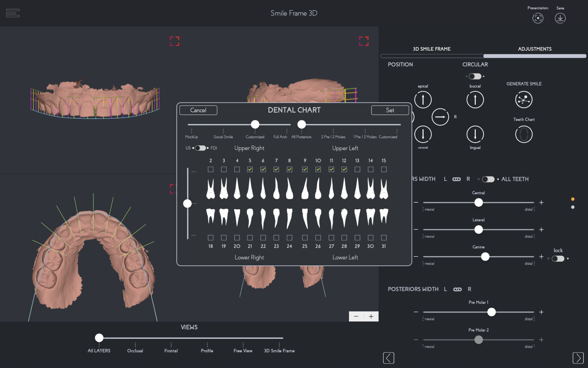Toggle the lock switch near Canine slider
Image resolution: width=588 pixels, height=368 pixels.
[558, 259]
